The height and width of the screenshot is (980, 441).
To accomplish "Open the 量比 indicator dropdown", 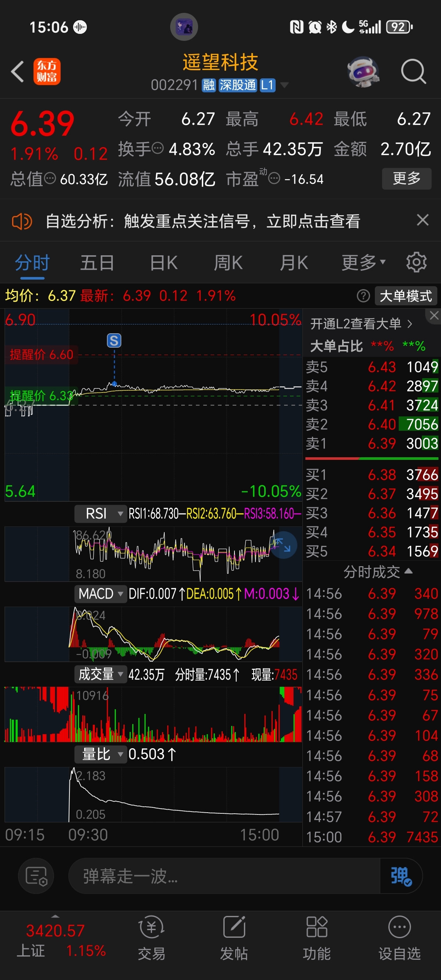I will pyautogui.click(x=100, y=754).
